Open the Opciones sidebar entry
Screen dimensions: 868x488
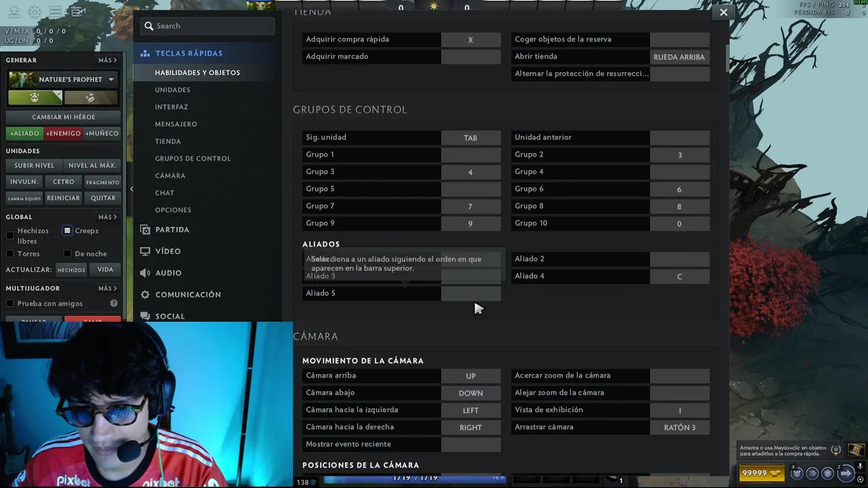[173, 210]
